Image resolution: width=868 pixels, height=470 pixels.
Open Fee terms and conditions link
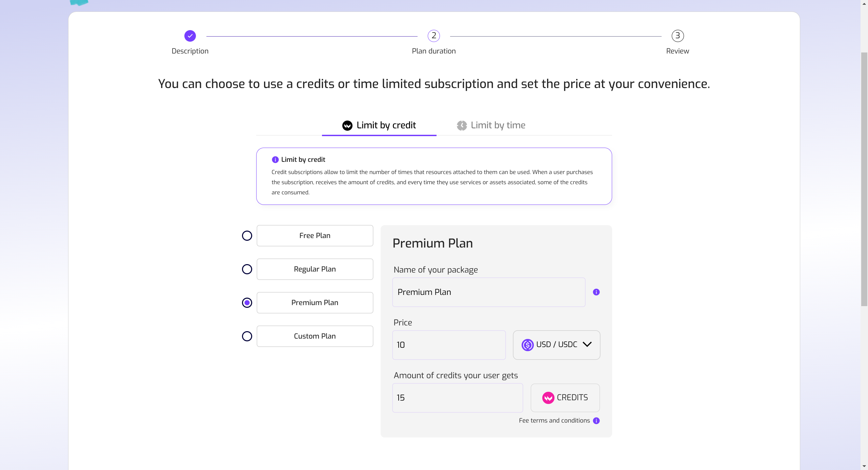pos(554,421)
